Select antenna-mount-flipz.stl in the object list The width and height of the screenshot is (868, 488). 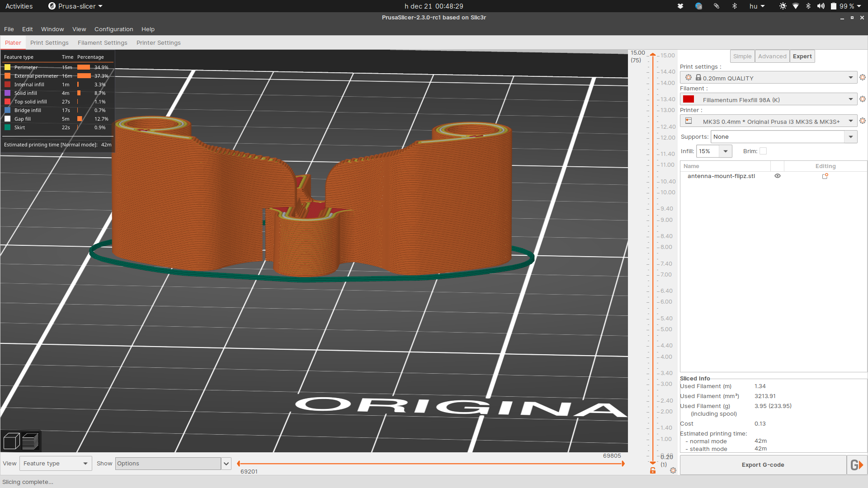coord(721,176)
